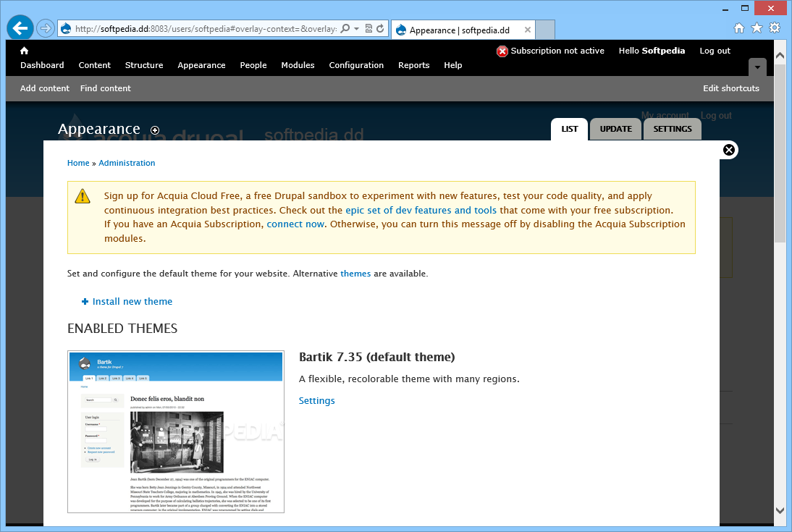
Task: Click the browser Home icon
Action: tap(739, 28)
